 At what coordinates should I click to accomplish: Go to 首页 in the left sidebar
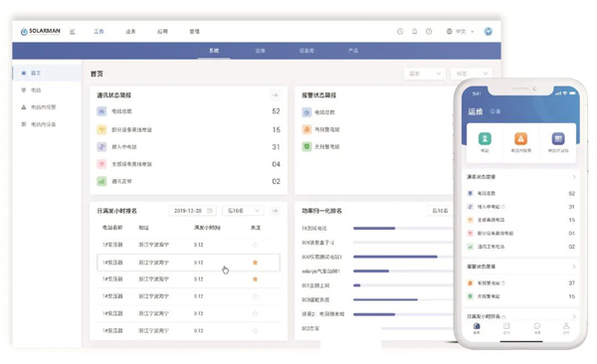coord(47,73)
